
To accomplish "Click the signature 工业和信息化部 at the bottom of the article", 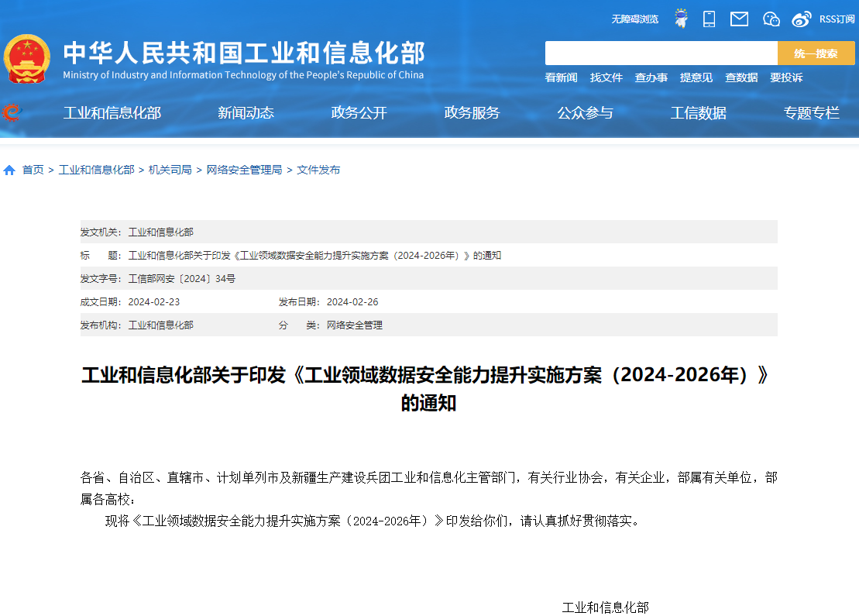I will (606, 607).
